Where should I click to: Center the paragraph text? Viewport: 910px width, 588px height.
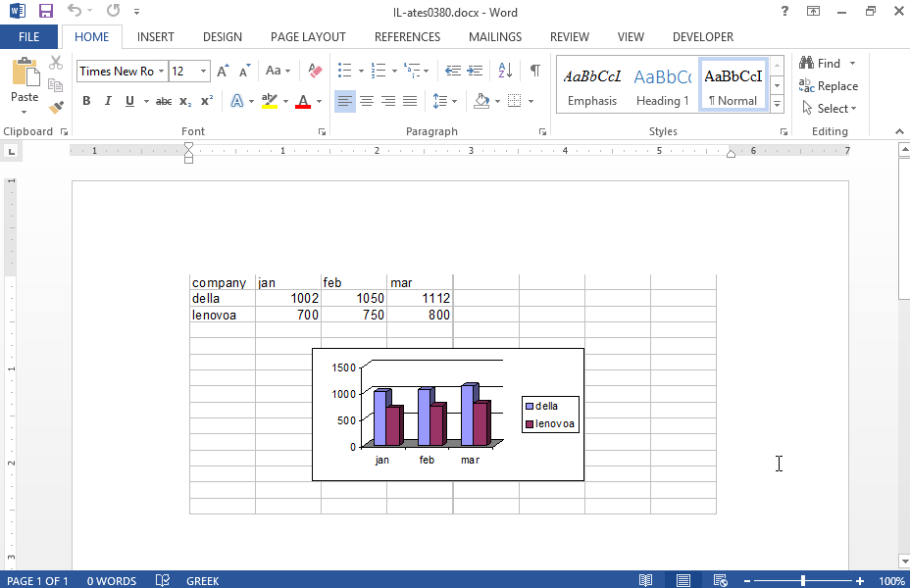tap(367, 102)
